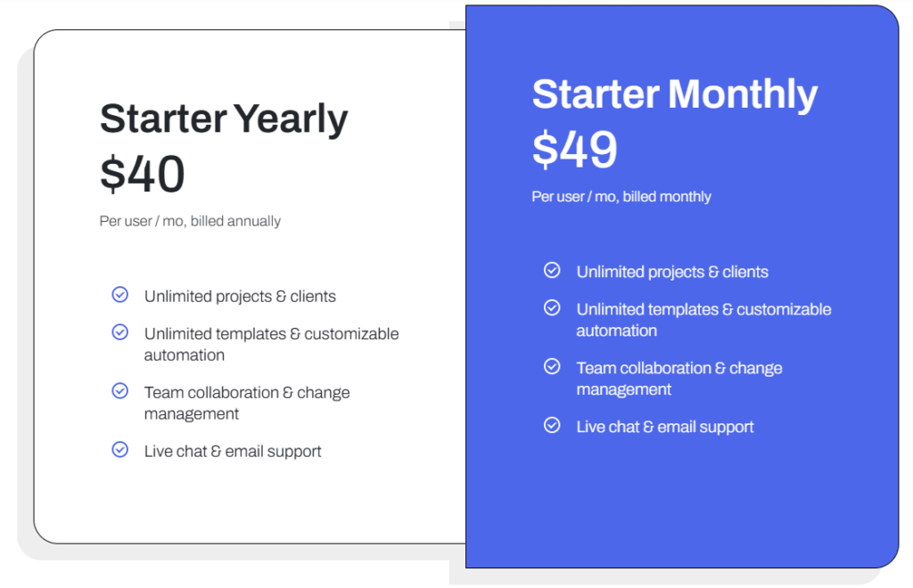The image size is (913, 588).
Task: Click checkmark icon beside Monthly Unlimited projects
Action: click(x=552, y=270)
